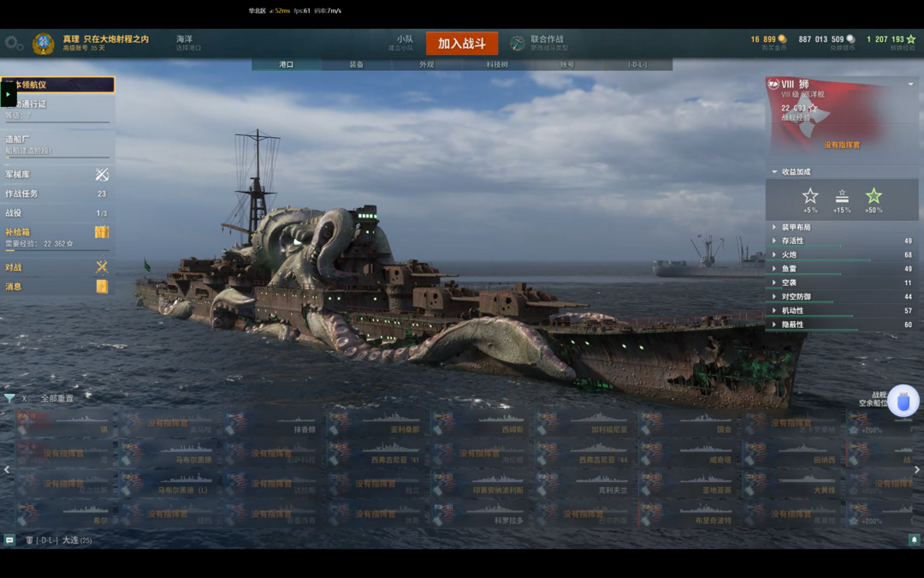Select the 印第安纳波利斯 ship card

click(480, 483)
